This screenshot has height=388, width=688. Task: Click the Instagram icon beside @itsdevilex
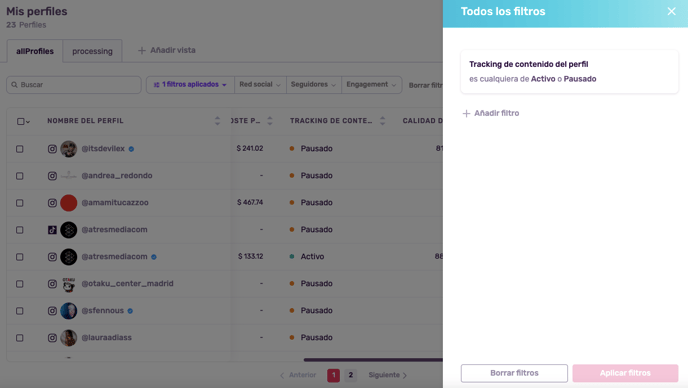[52, 149]
